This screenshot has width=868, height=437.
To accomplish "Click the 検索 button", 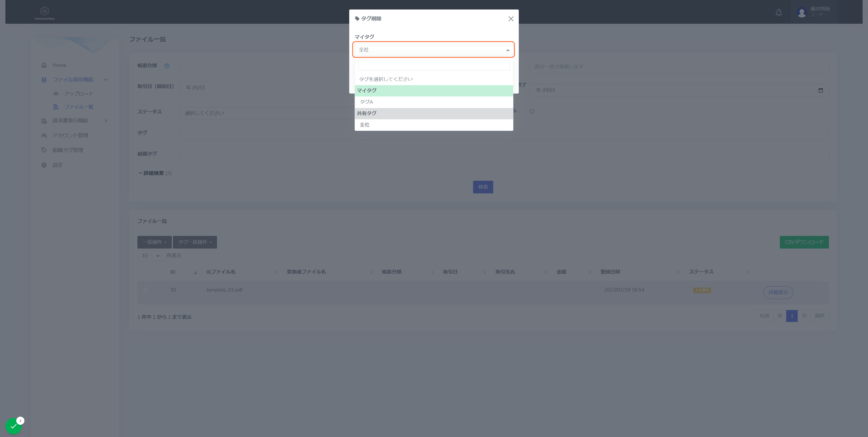I will pyautogui.click(x=483, y=187).
